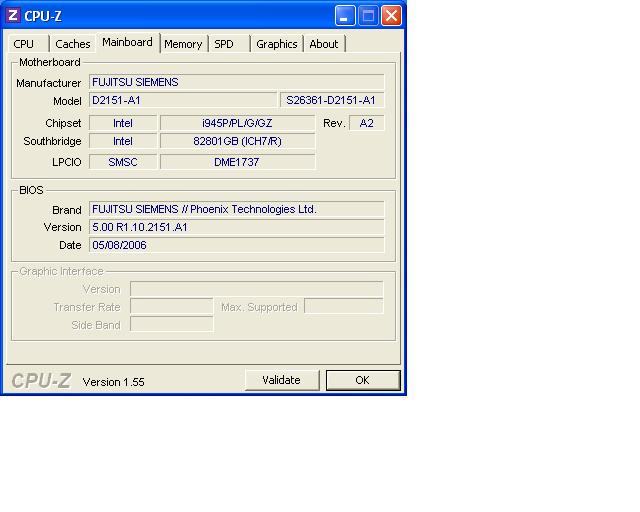The height and width of the screenshot is (512, 640).
Task: Click the Validate button
Action: 282,381
